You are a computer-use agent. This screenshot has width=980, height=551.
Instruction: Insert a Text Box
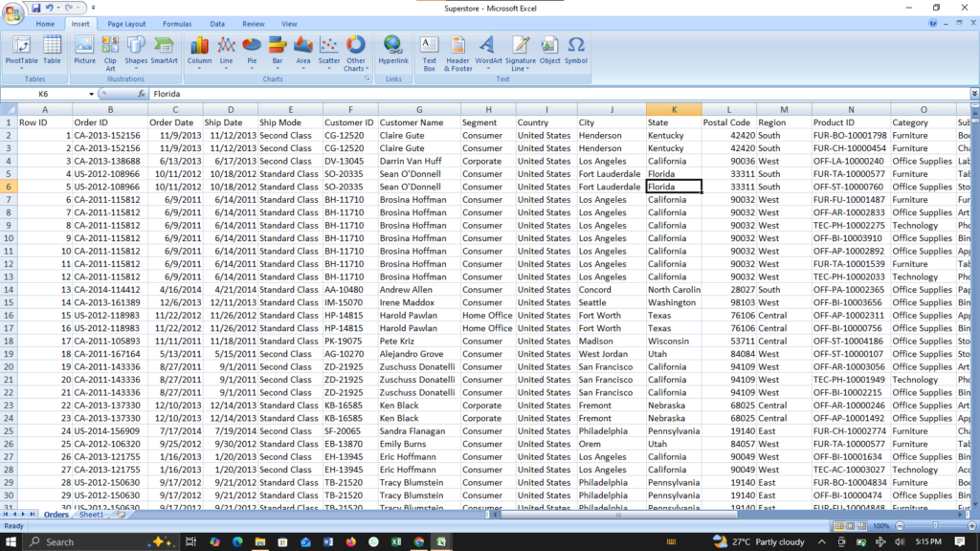[430, 54]
